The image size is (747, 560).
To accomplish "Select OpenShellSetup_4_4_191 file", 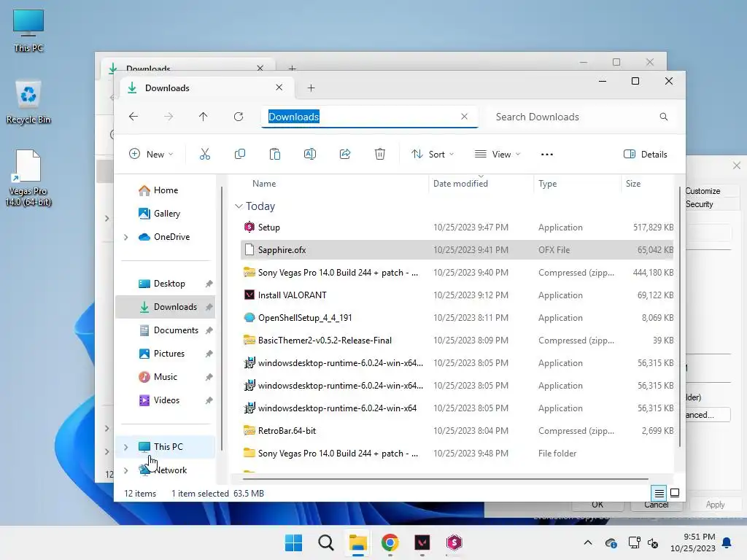I will (x=305, y=318).
